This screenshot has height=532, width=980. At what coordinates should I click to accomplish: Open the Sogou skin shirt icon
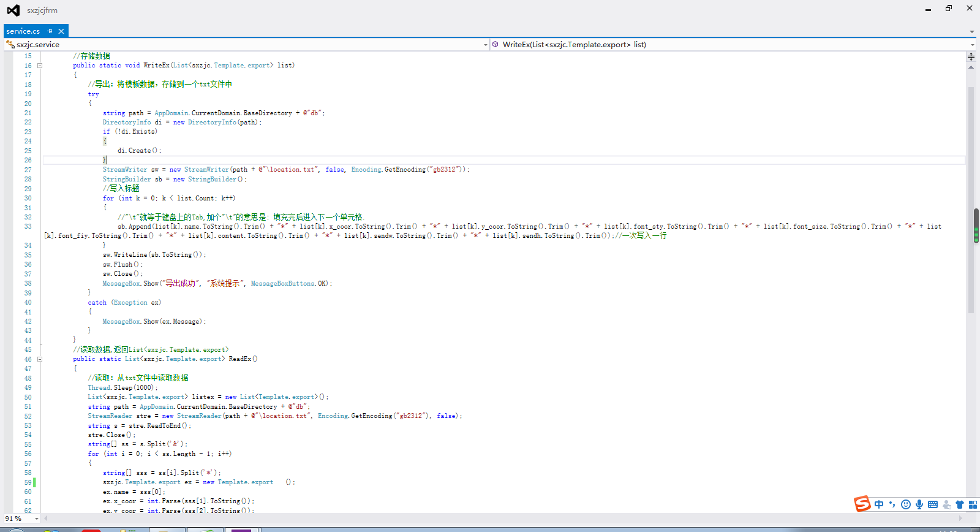tap(960, 504)
